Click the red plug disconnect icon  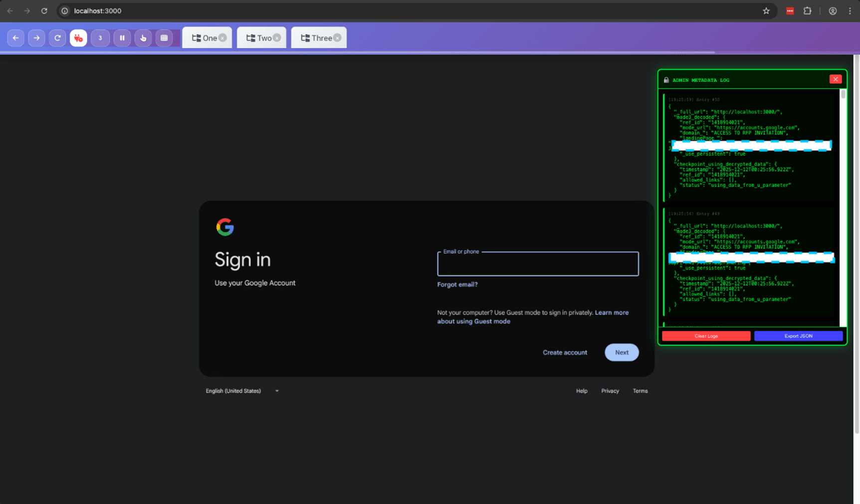click(78, 38)
